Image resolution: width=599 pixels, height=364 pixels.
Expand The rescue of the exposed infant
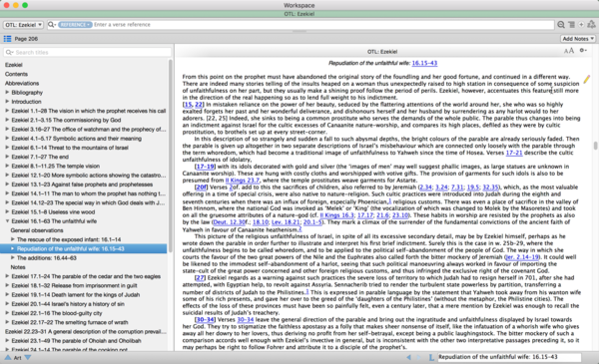coord(13,239)
